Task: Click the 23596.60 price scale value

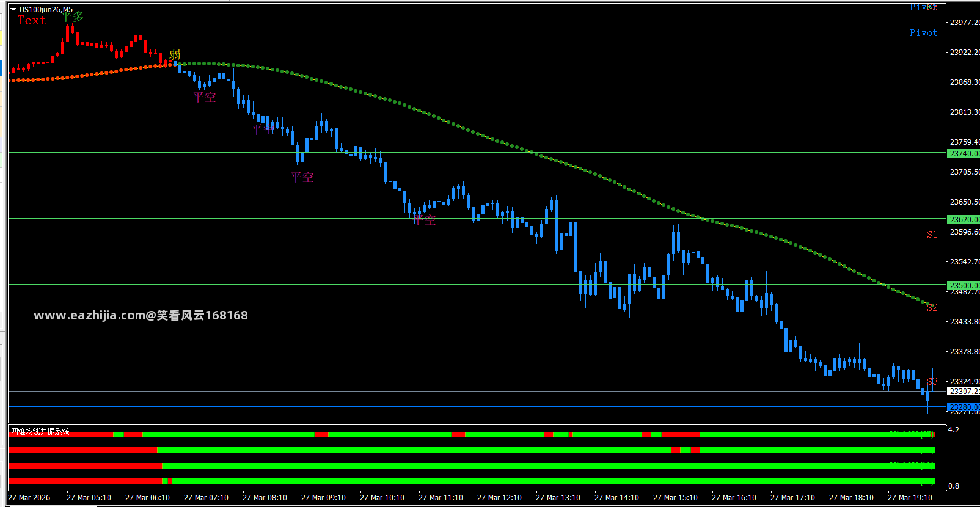Action: (x=965, y=232)
